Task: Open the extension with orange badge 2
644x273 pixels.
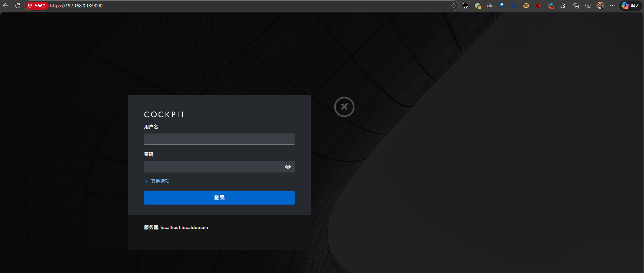Action: (478, 6)
